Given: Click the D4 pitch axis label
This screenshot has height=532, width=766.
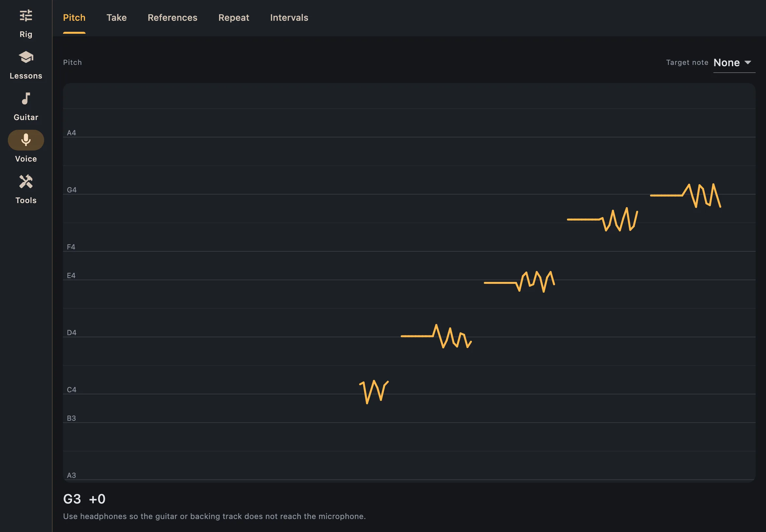Looking at the screenshot, I should click(71, 333).
